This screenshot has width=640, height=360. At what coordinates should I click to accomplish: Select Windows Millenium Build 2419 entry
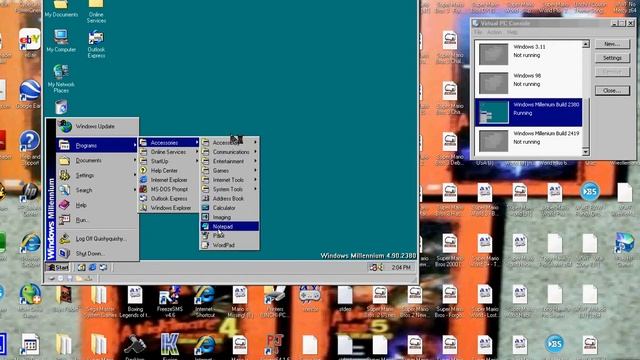(529, 141)
